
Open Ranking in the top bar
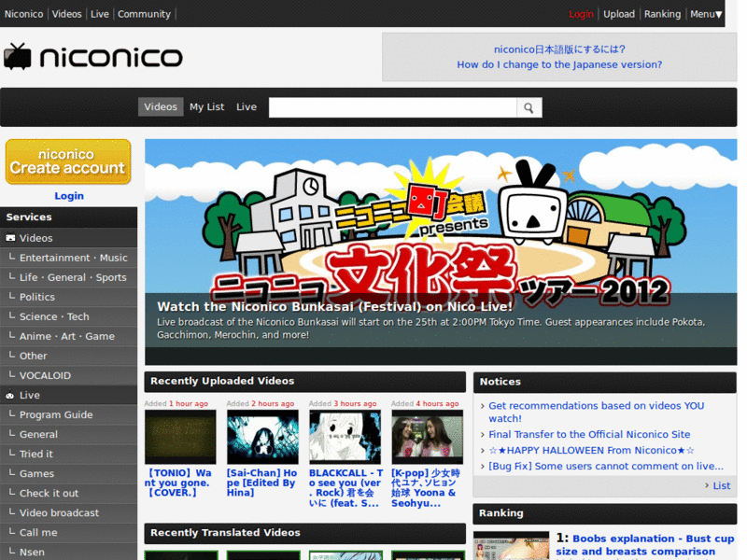pos(662,14)
